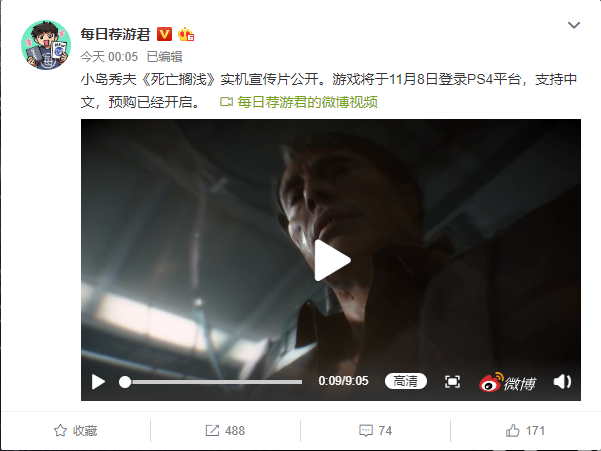
Task: Click the orange V verified badge
Action: point(164,34)
